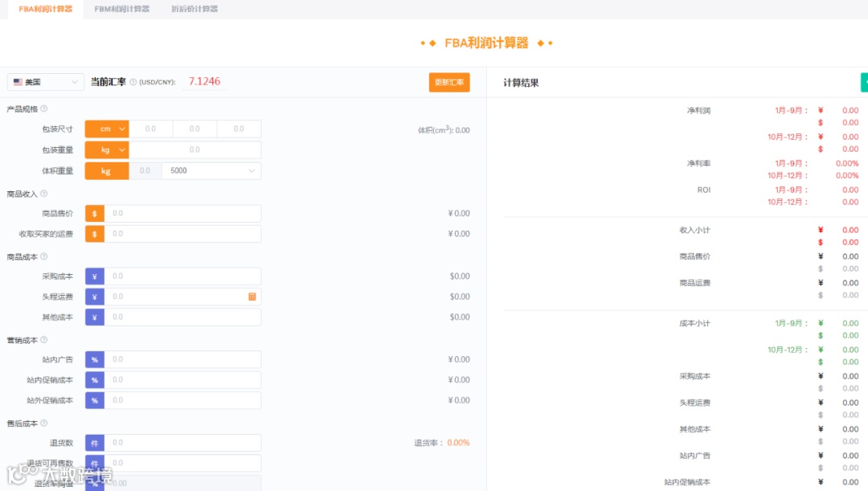
Task: Click the exchange rate value 7.1246
Action: (x=204, y=81)
